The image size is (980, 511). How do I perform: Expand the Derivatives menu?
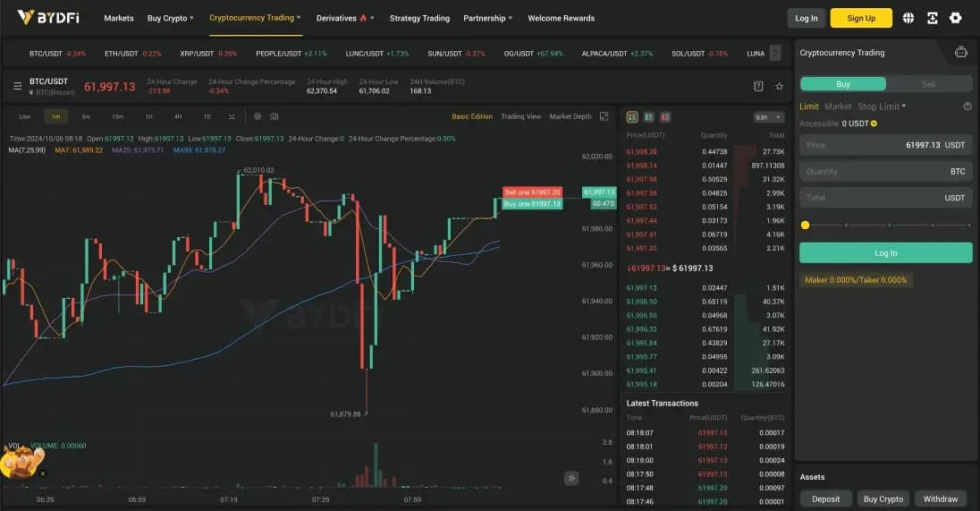[x=345, y=18]
